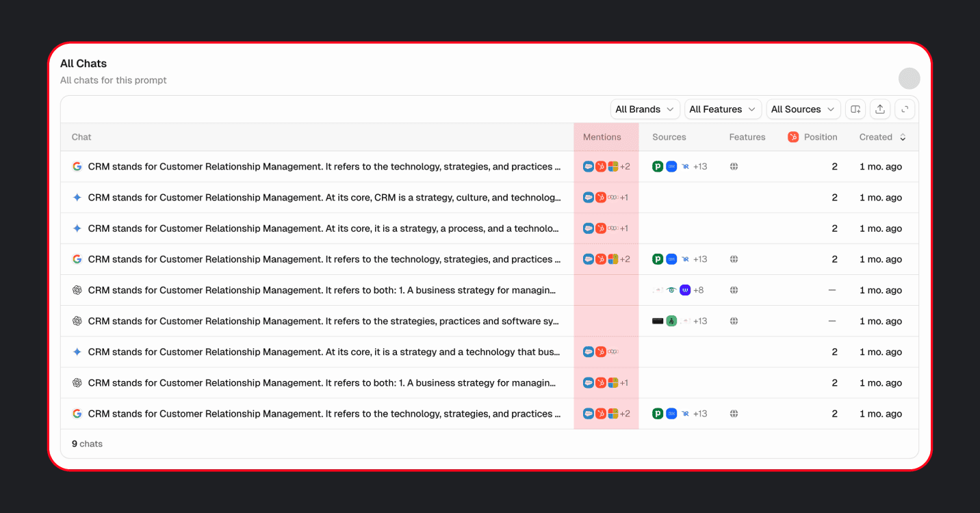The height and width of the screenshot is (513, 980).
Task: Click HubSpot mention icon in 'a strategy, a process' row
Action: point(601,228)
